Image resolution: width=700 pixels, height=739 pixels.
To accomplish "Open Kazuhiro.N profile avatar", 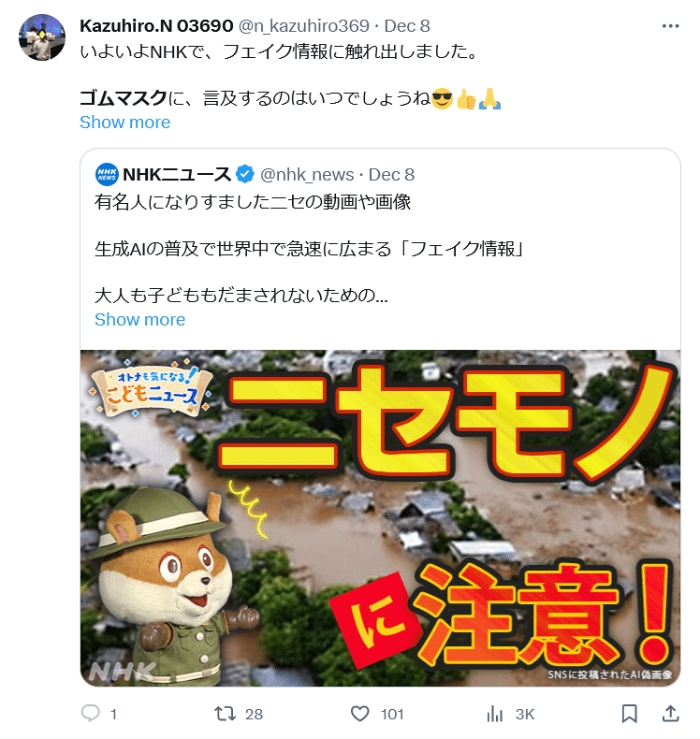I will tap(42, 37).
